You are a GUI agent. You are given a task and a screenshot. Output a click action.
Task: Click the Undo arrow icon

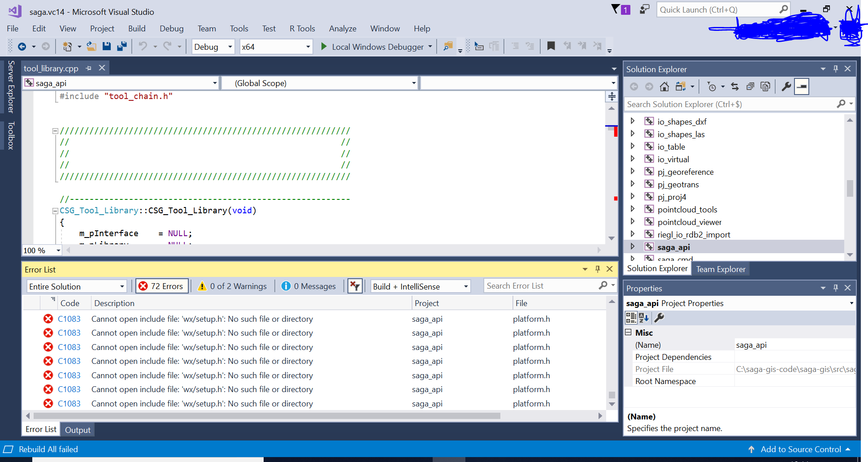point(143,46)
